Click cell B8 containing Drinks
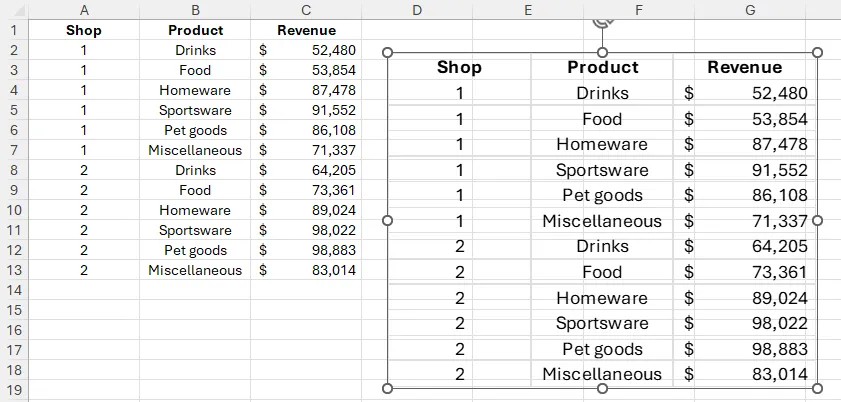Image resolution: width=841 pixels, height=402 pixels. (x=195, y=170)
